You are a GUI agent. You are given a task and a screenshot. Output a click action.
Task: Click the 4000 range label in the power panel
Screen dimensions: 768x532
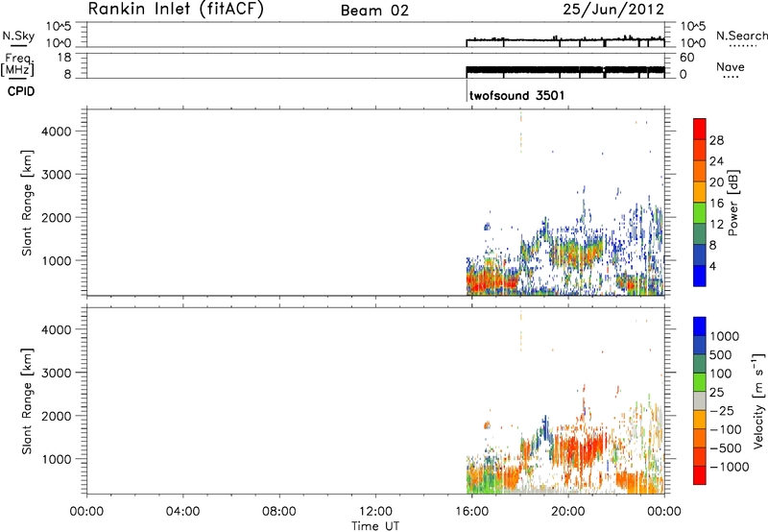57,132
